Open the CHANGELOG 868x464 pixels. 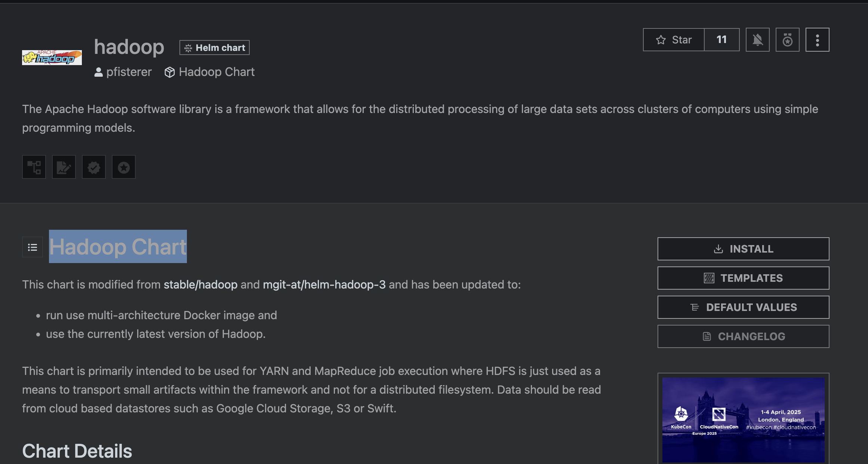743,336
